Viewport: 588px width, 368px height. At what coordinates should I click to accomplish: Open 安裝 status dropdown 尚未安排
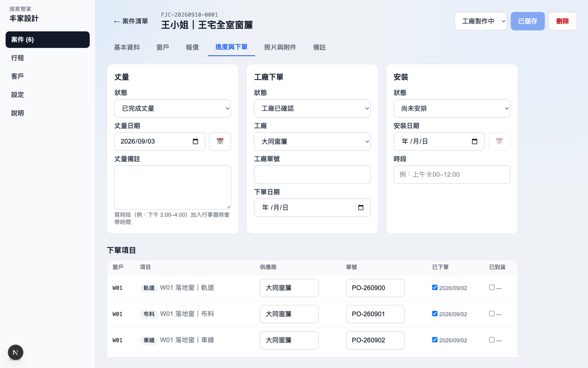tap(452, 108)
